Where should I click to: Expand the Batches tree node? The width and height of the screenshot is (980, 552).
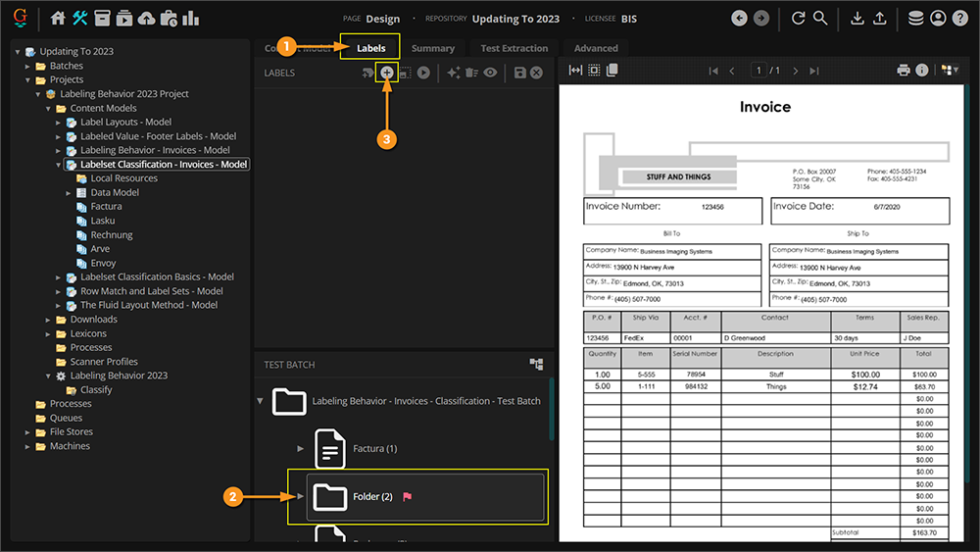(28, 66)
